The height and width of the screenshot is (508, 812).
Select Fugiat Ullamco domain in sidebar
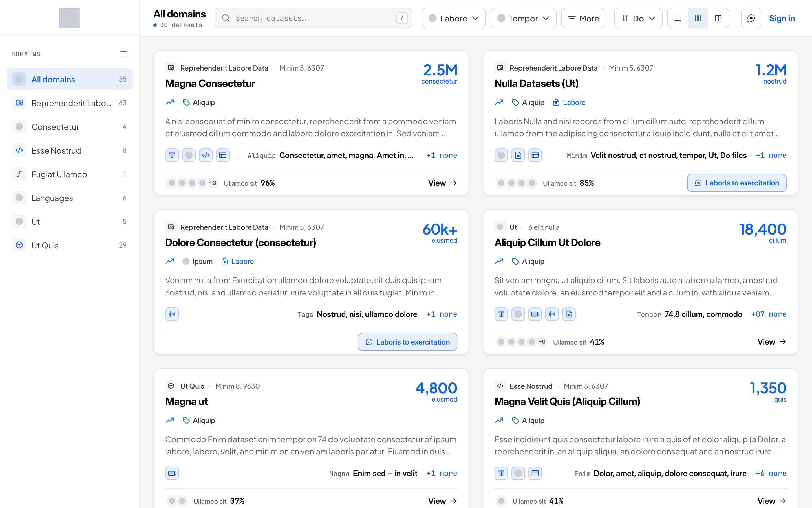pyautogui.click(x=69, y=174)
